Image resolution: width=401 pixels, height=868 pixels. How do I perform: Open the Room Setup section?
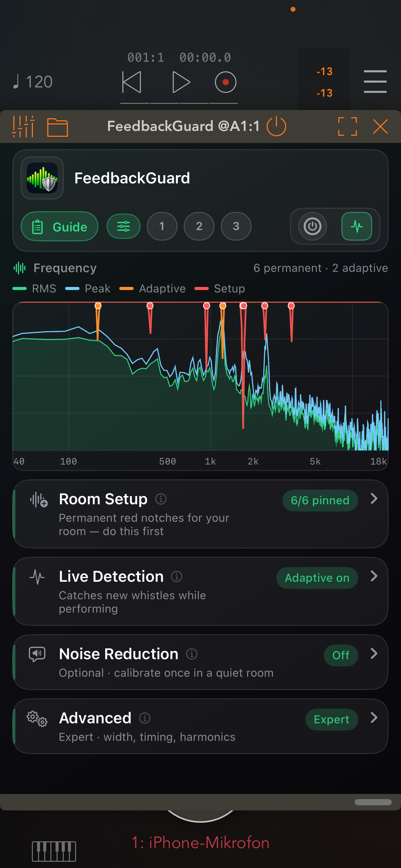coord(200,514)
